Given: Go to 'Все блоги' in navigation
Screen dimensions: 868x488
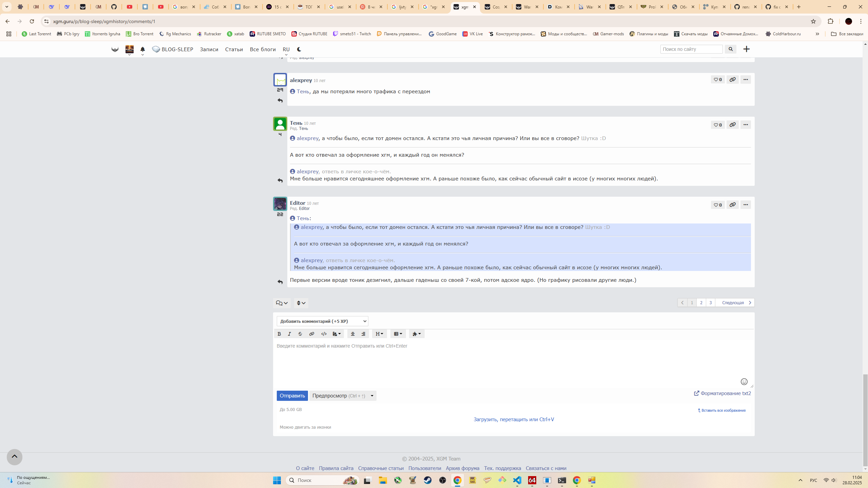Looking at the screenshot, I should [263, 50].
